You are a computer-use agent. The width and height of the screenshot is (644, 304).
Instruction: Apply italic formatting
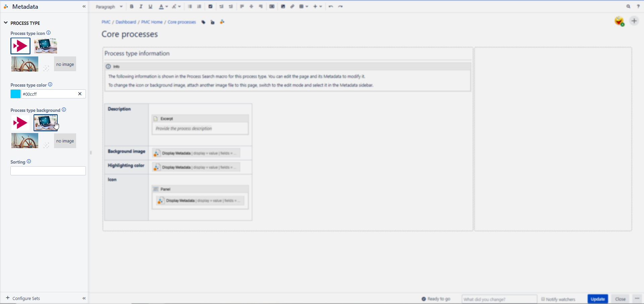[141, 6]
